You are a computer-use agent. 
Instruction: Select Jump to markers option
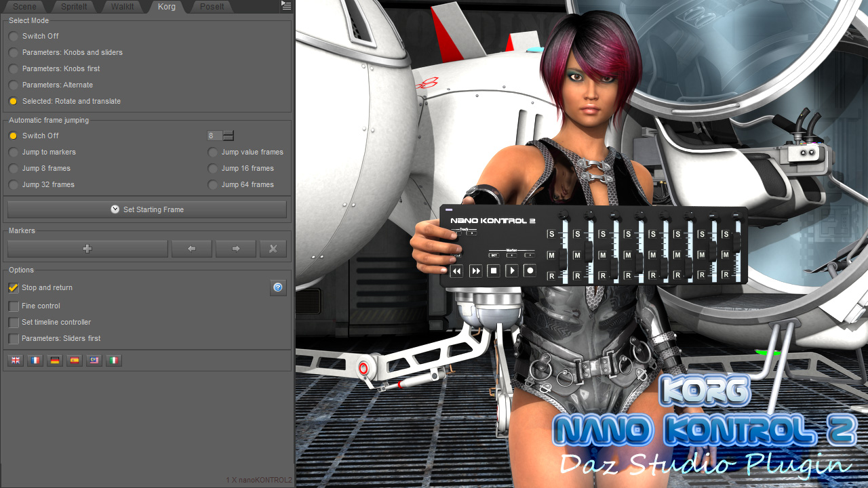pyautogui.click(x=42, y=152)
